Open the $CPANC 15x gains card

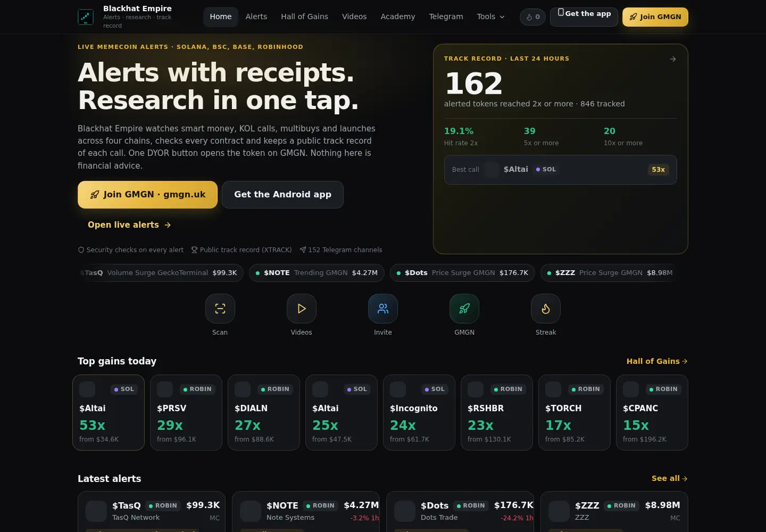pos(652,413)
